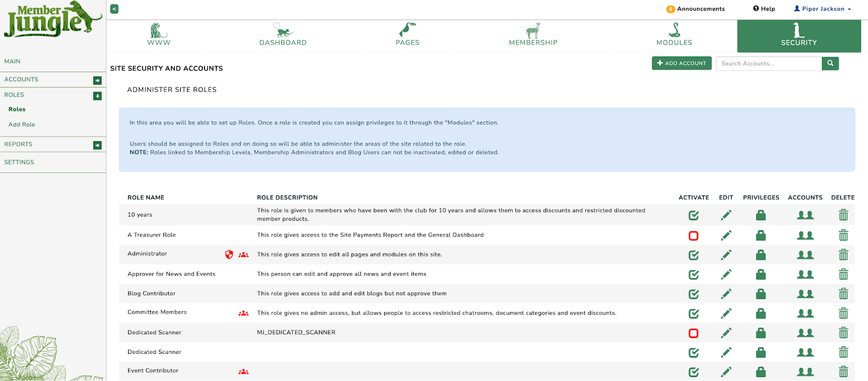Screen dimensions: 868x381
Task: Click the Member Jungle logo
Action: click(53, 20)
